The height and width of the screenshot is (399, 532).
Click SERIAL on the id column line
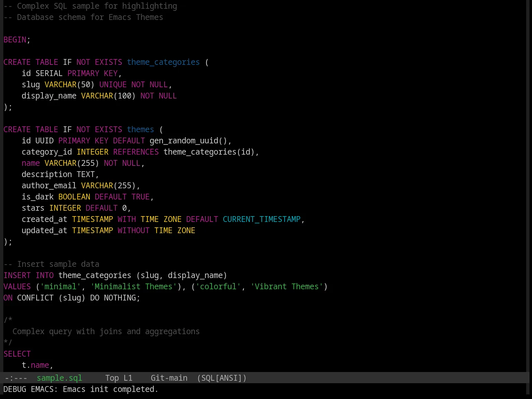coord(49,73)
